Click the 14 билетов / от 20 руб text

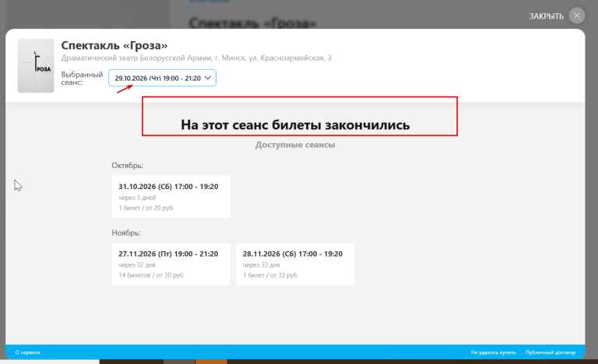[x=150, y=275]
